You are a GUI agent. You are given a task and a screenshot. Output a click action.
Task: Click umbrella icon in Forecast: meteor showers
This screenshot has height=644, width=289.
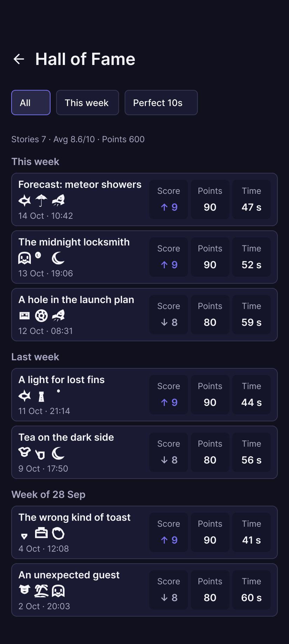(x=41, y=201)
